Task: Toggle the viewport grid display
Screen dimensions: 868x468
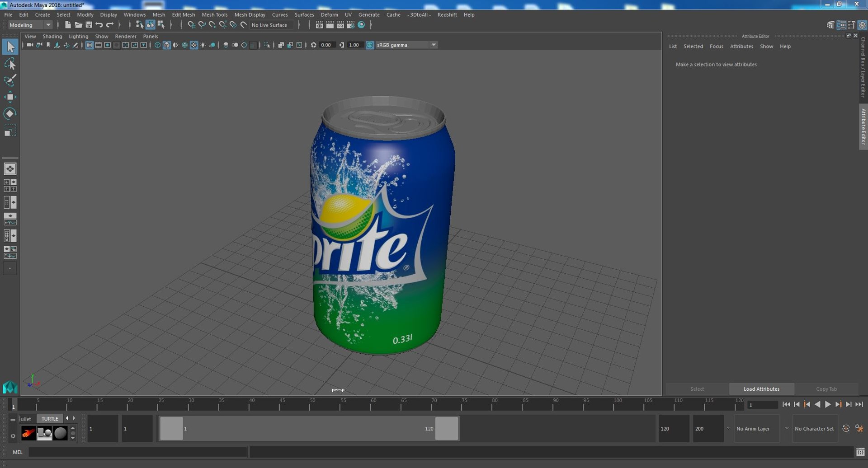Action: click(x=89, y=45)
